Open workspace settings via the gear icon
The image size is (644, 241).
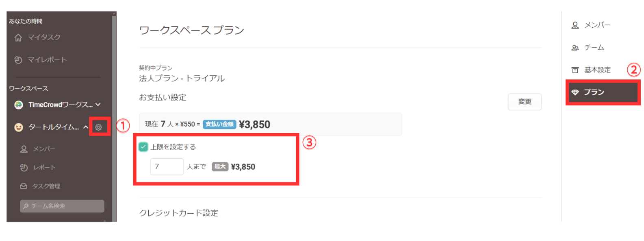pos(99,127)
